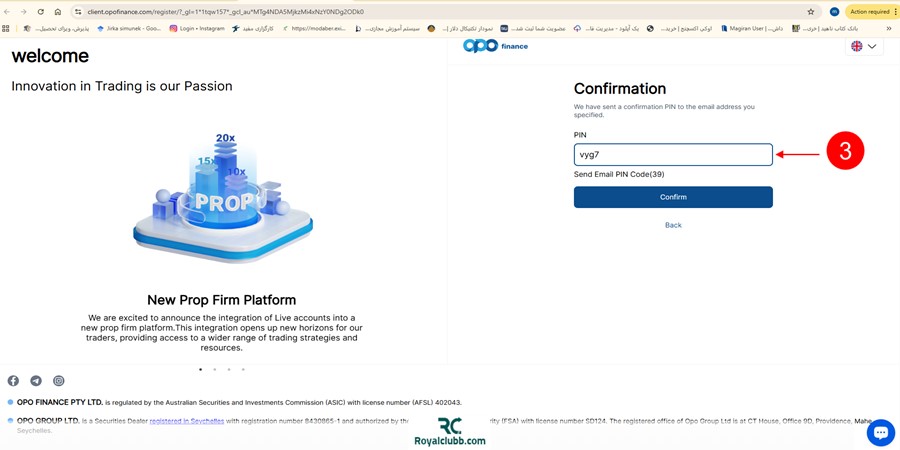Open the Telegram channel icon
Screen dimensions: 900x450
click(x=36, y=381)
